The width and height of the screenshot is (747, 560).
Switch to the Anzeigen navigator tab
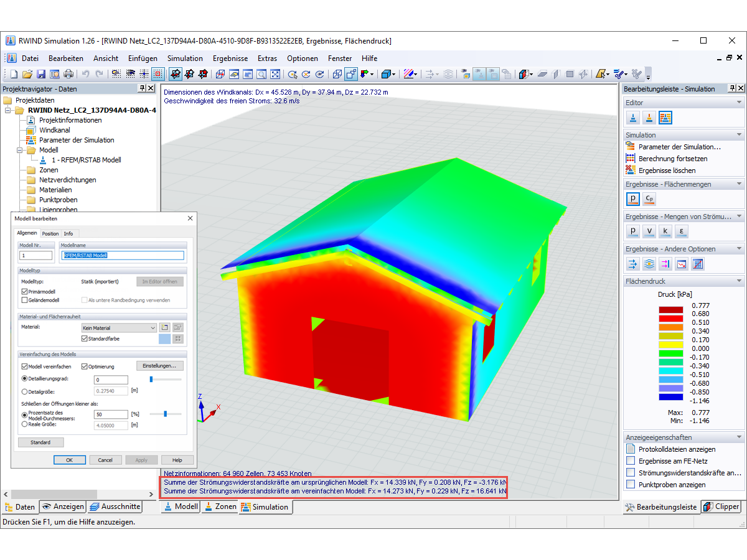(x=63, y=506)
